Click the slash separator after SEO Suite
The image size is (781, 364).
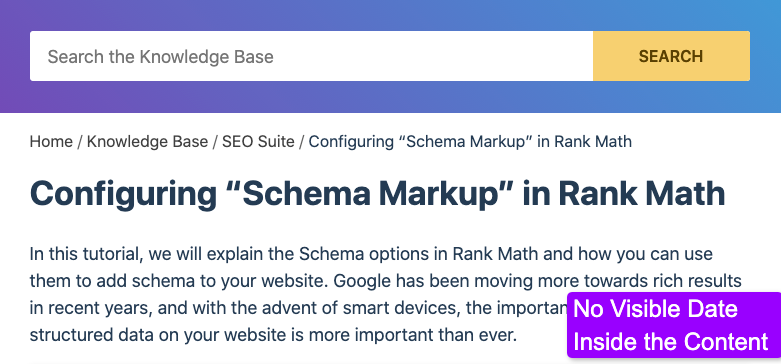(x=301, y=141)
